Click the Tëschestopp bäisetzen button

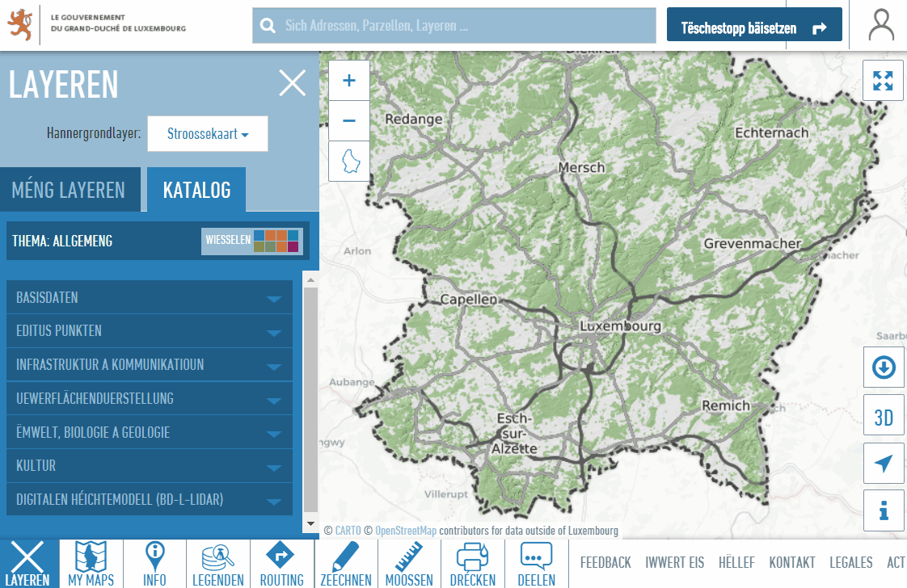coord(753,28)
